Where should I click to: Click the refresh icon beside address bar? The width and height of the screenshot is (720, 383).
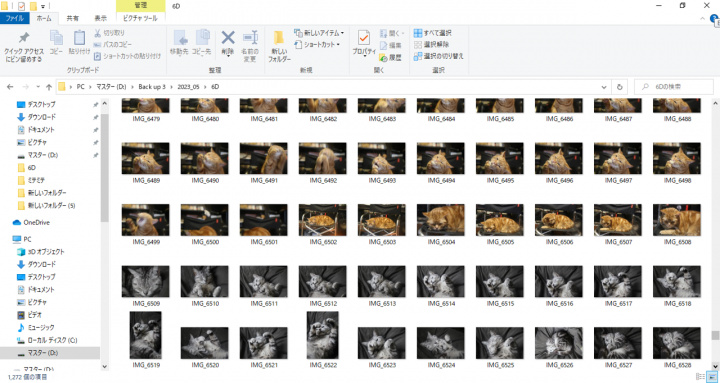point(619,87)
